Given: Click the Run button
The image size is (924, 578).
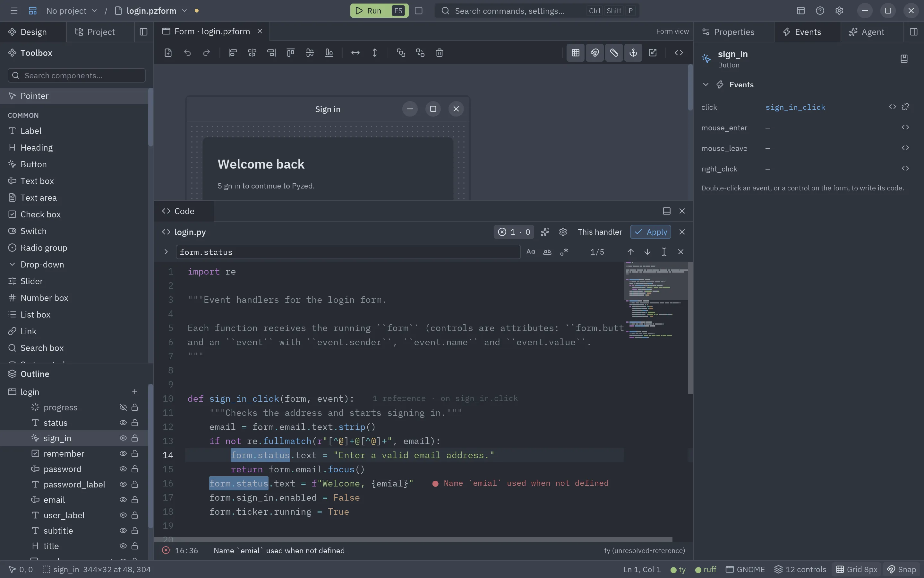Looking at the screenshot, I should pos(379,11).
